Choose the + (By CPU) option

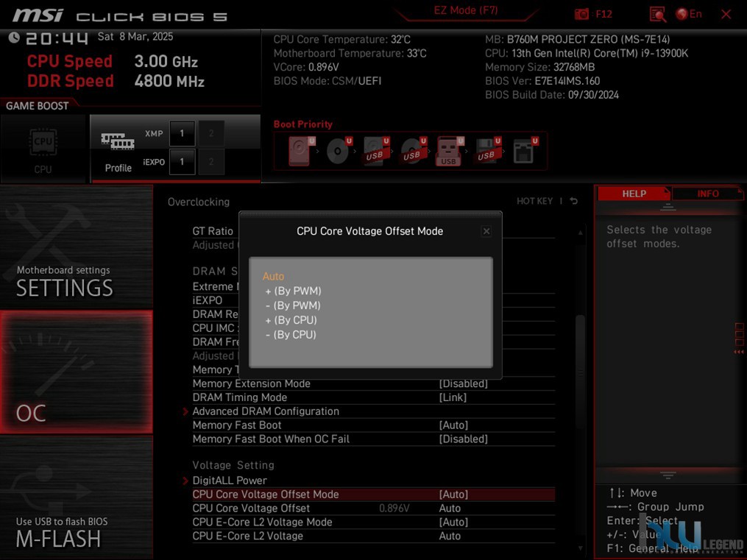(291, 320)
